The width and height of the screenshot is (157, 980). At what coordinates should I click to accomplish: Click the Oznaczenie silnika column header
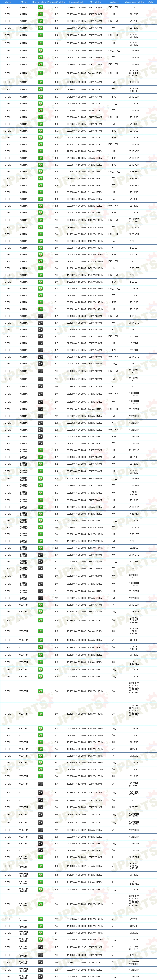point(134,2)
